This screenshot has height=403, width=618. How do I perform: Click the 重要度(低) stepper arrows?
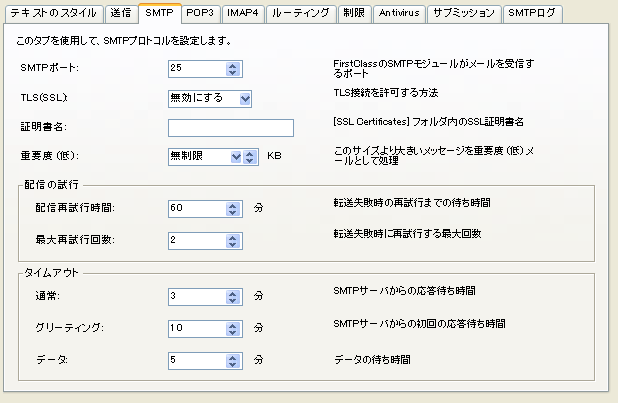(251, 156)
